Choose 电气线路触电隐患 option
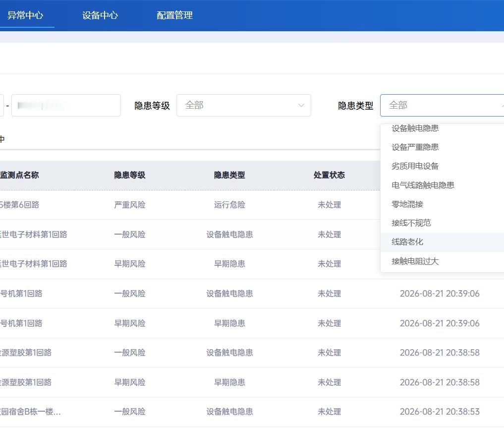Image resolution: width=504 pixels, height=433 pixels. (423, 185)
